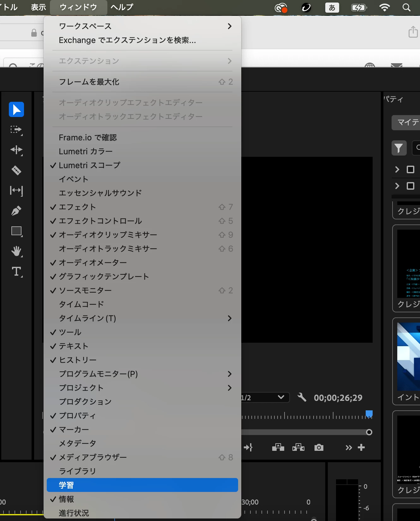
Task: Open the button editor plus icon
Action: tap(361, 447)
